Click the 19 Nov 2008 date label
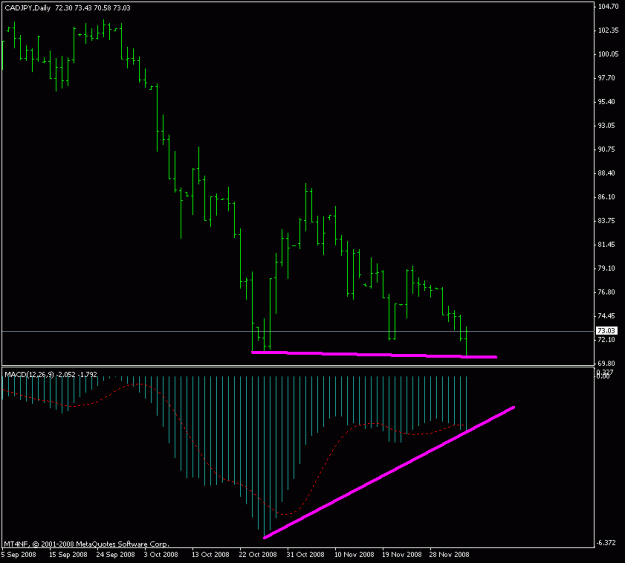 click(402, 555)
